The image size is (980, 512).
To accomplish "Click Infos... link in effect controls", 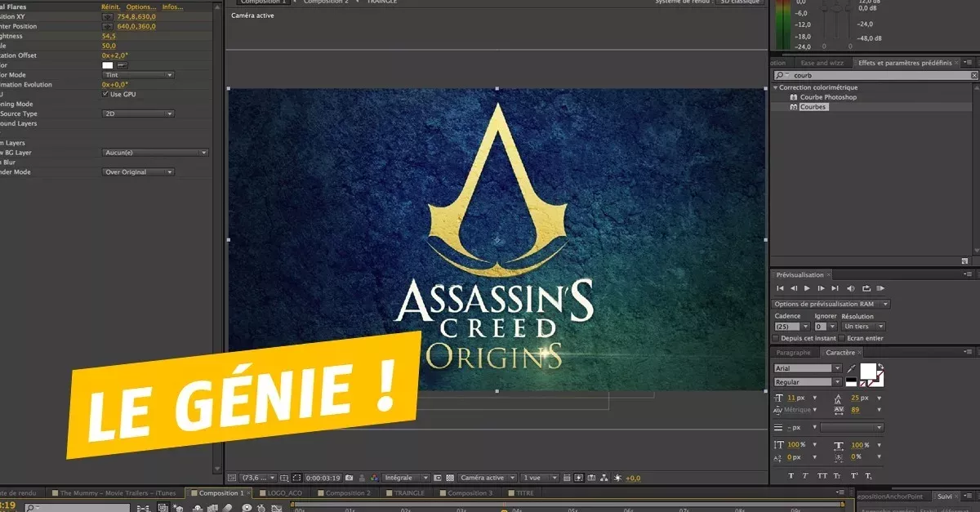I will [x=172, y=7].
